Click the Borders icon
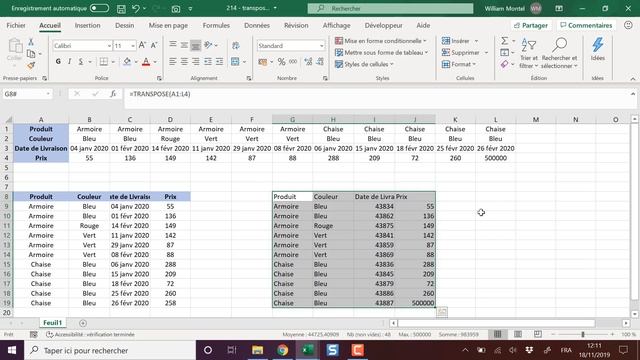 point(104,62)
